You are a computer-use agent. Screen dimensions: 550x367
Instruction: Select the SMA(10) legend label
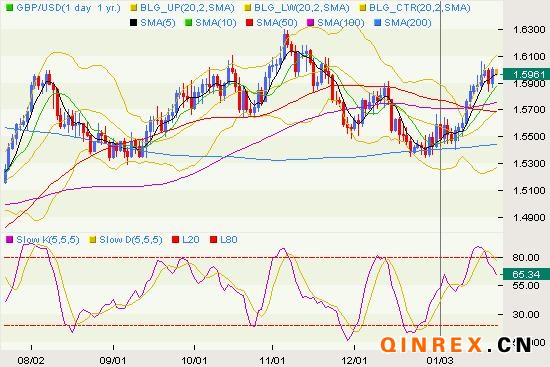(x=216, y=23)
